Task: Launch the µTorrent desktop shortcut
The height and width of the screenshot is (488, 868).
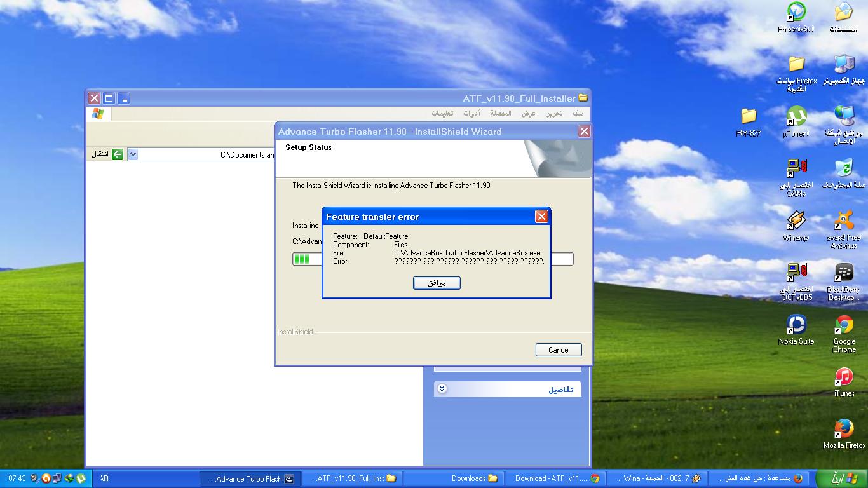Action: click(796, 122)
